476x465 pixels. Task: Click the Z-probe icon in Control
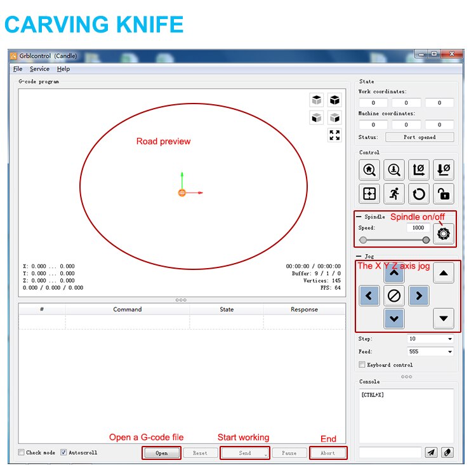point(394,170)
